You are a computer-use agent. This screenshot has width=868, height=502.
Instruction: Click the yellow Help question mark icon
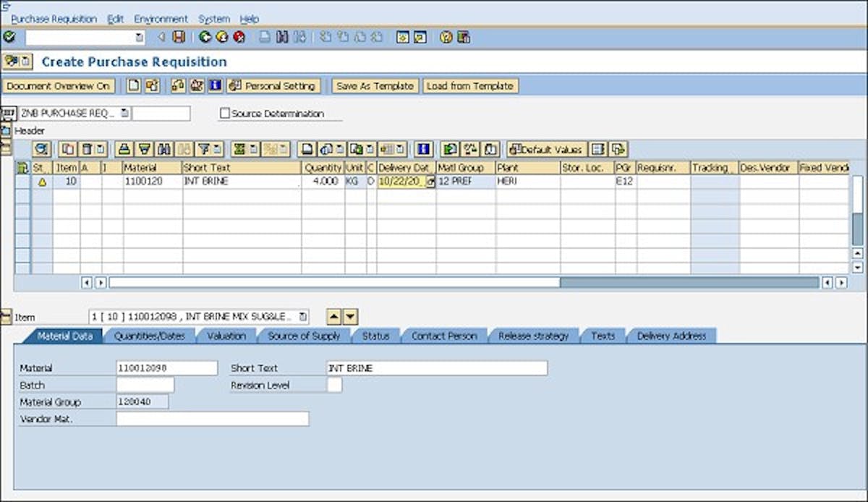point(446,37)
